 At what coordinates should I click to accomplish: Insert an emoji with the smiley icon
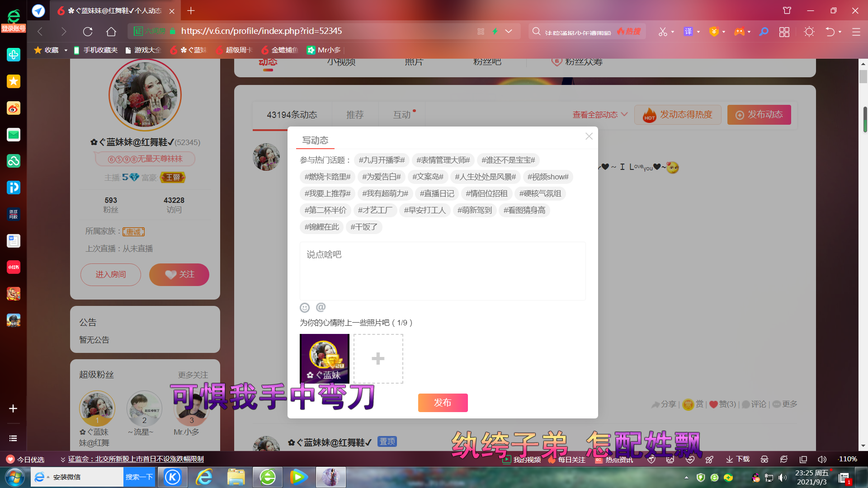(x=305, y=308)
